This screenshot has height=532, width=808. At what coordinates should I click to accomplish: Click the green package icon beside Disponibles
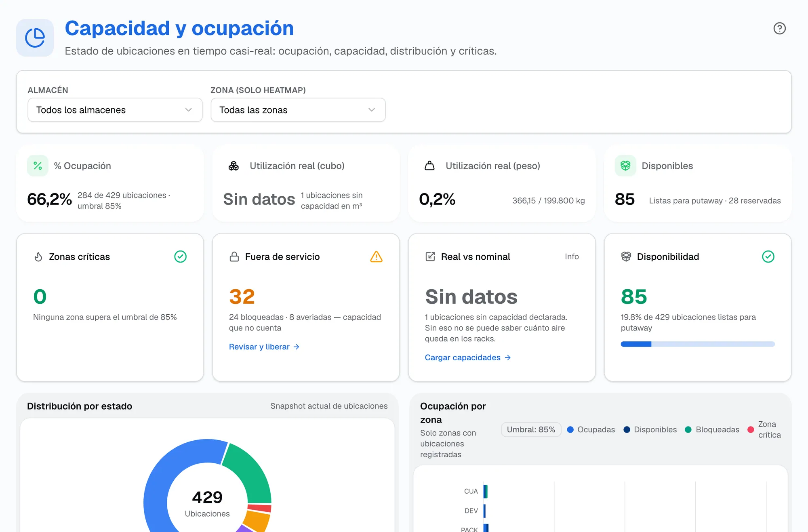[625, 166]
